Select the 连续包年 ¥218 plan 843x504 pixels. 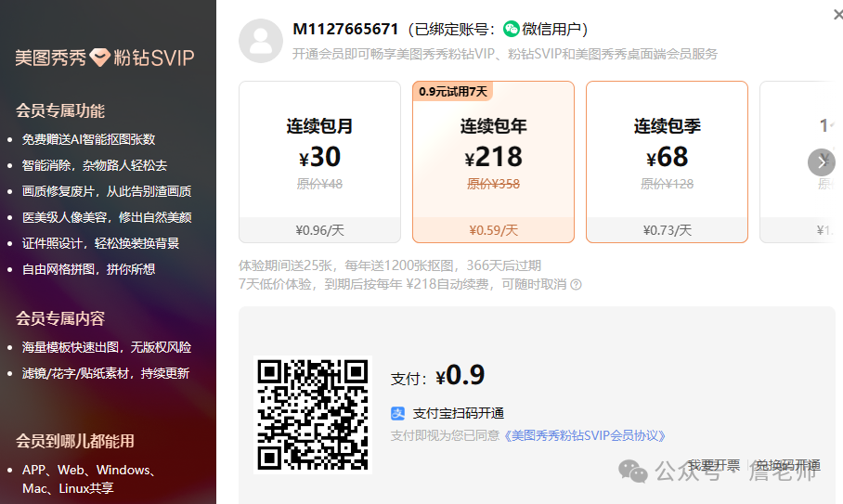tap(494, 162)
